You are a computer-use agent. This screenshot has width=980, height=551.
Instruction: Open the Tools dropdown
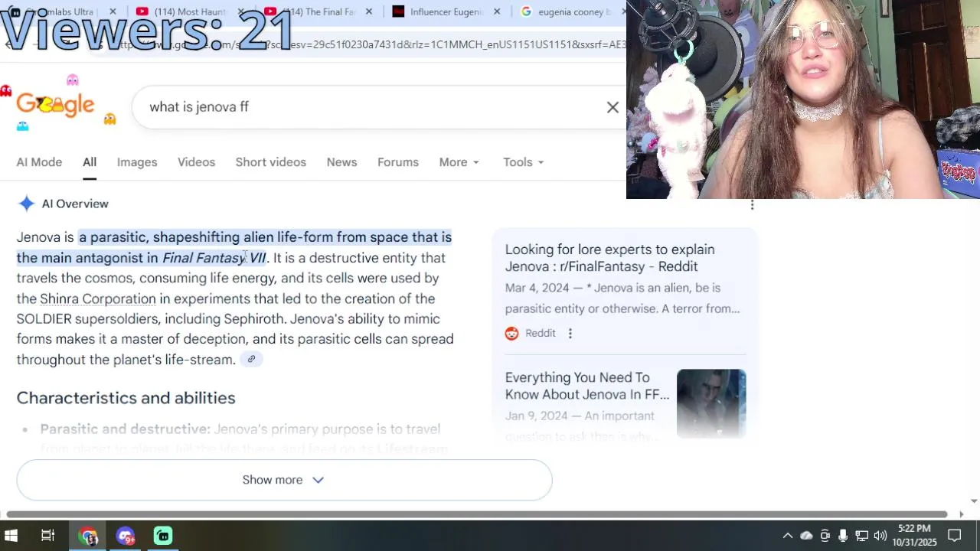tap(523, 162)
